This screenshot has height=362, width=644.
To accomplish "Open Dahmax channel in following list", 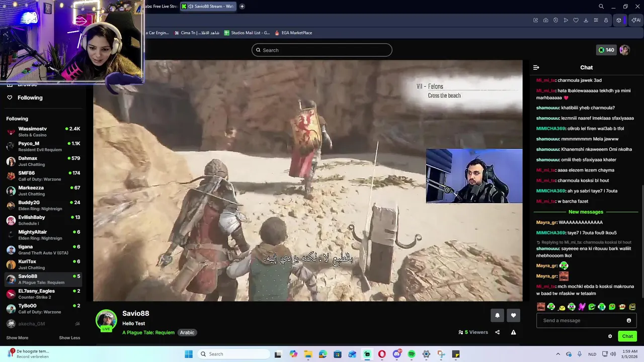I will click(43, 161).
